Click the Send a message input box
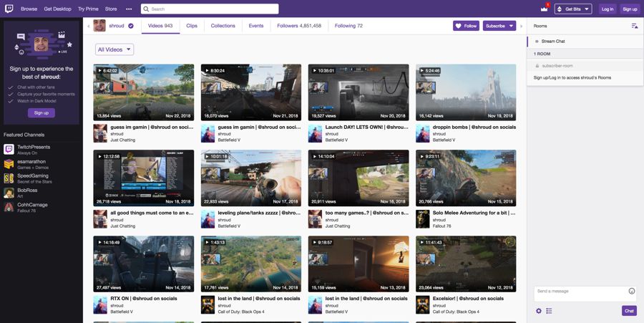The height and width of the screenshot is (323, 644). pyautogui.click(x=585, y=294)
